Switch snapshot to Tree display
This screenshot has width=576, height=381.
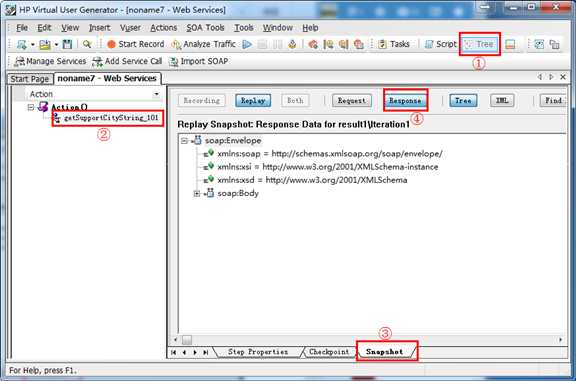[x=463, y=100]
